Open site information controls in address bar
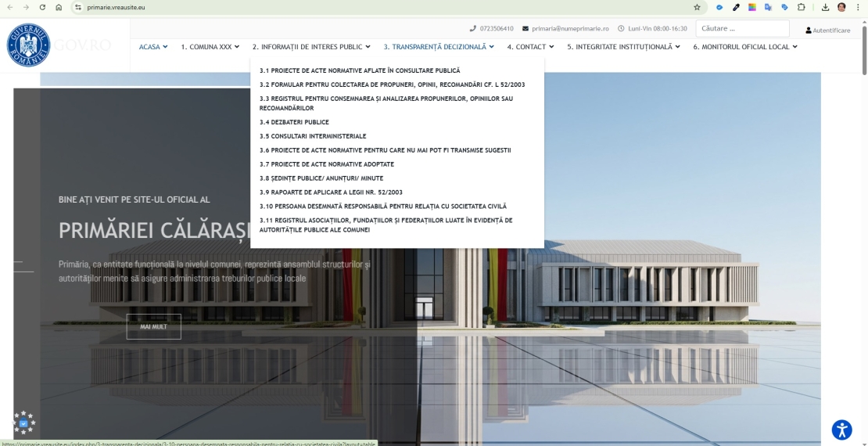Screen dimensions: 868x446 click(78, 7)
